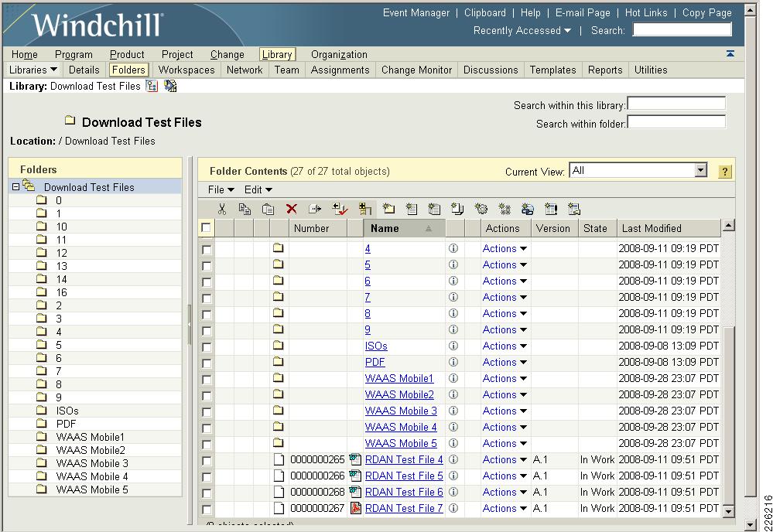Focus the Search within folder field
Screen dimensions: 773x532
pyautogui.click(x=676, y=121)
